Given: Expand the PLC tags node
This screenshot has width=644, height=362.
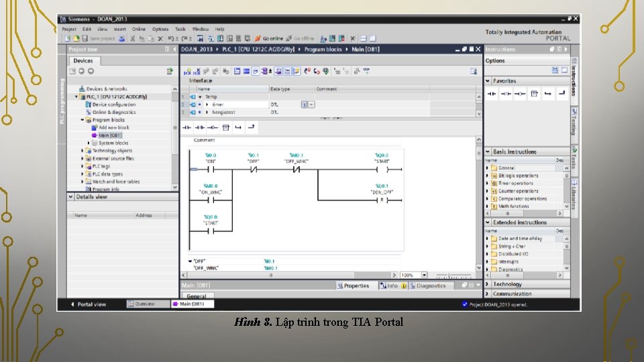Looking at the screenshot, I should point(82,166).
